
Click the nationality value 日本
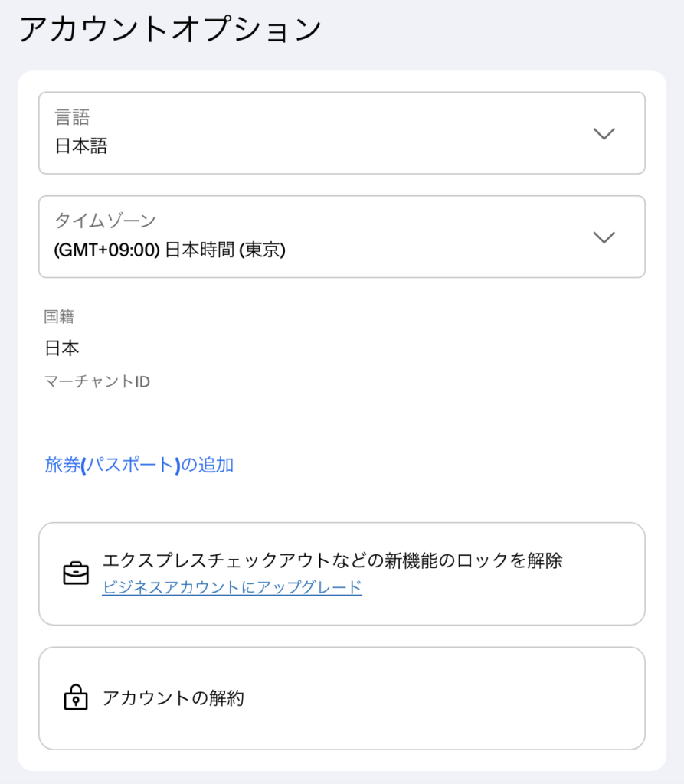[62, 348]
